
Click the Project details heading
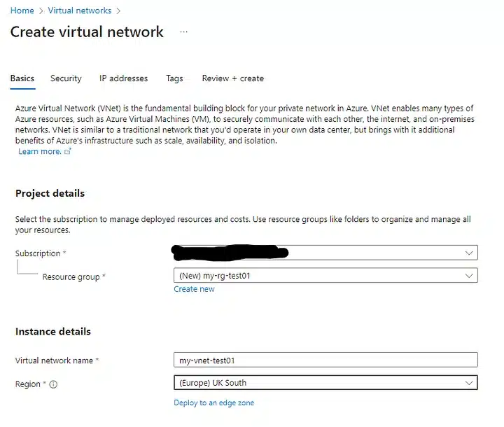pyautogui.click(x=50, y=193)
